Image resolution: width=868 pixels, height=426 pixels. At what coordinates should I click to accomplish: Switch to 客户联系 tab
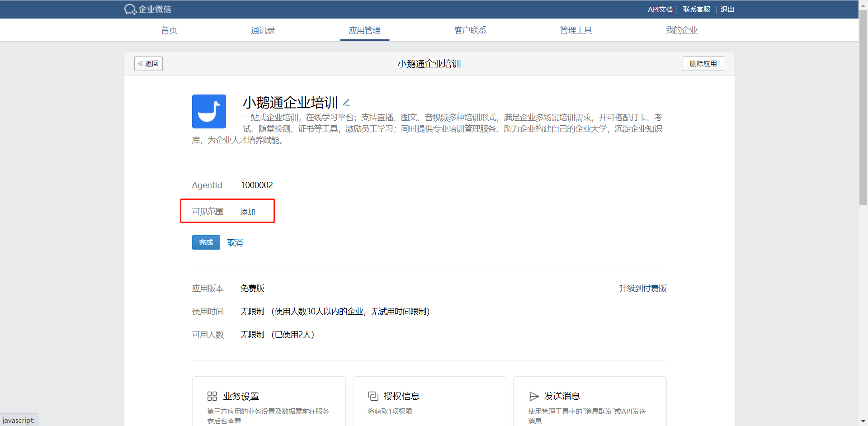[x=470, y=30]
